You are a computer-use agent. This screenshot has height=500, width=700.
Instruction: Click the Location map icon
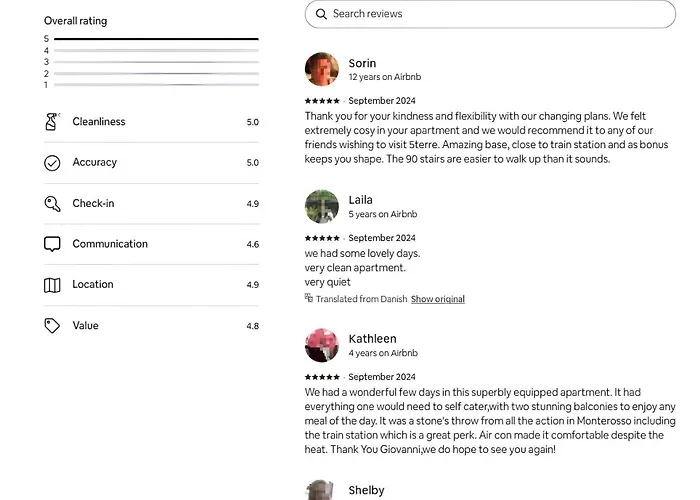tap(52, 285)
